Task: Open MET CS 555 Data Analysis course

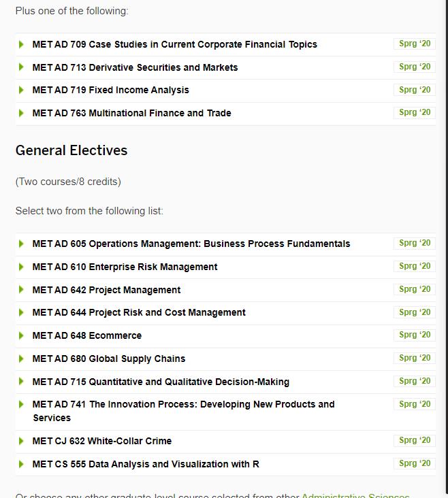Action: 146,464
